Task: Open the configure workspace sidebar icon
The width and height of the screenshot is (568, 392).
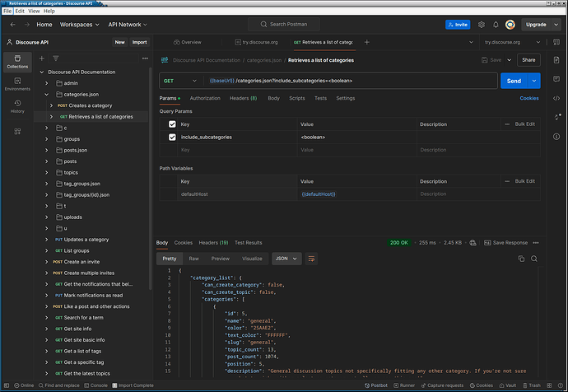Action: (17, 131)
